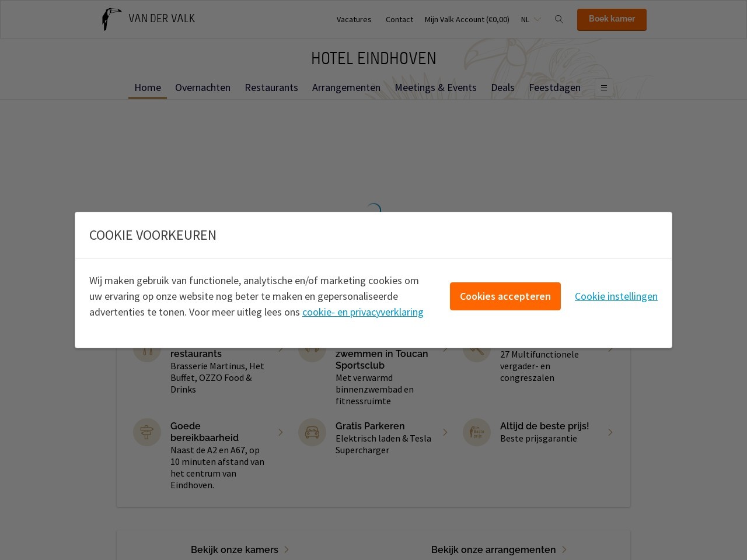Open the hamburger menu icon in navigation

pyautogui.click(x=604, y=87)
